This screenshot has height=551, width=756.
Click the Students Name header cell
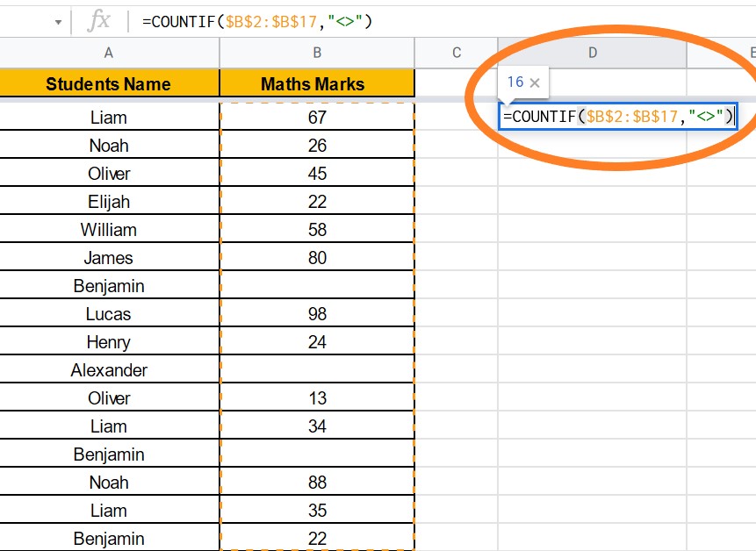(x=108, y=83)
